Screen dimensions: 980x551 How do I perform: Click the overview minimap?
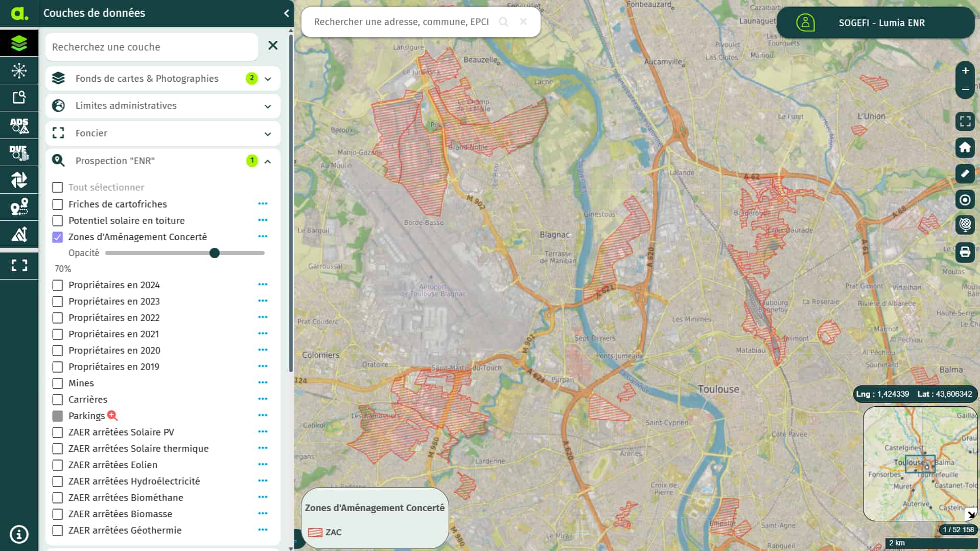tap(920, 464)
